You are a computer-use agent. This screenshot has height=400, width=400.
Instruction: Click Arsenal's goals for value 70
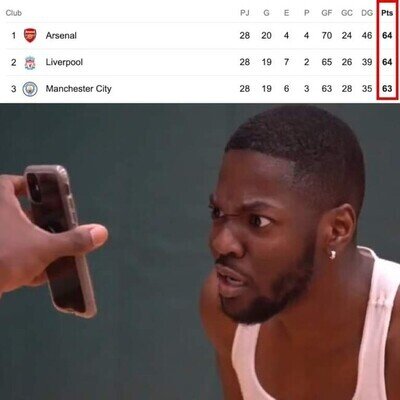point(327,35)
